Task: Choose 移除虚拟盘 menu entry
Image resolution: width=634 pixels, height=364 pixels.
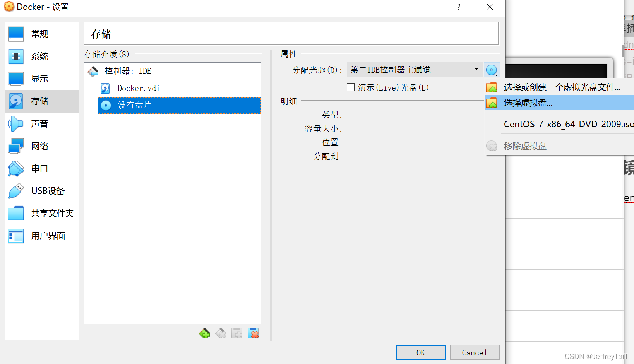Action: (x=560, y=146)
